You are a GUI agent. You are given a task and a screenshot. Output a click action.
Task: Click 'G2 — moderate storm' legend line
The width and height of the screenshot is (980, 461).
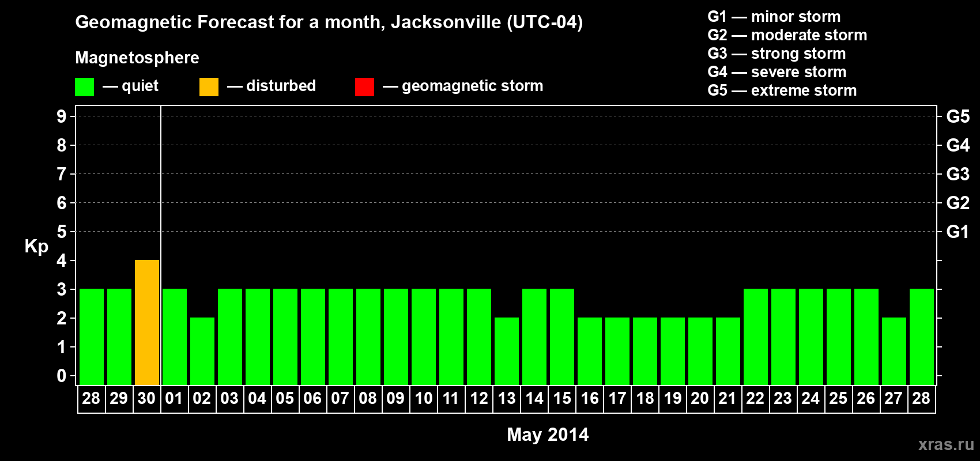click(x=787, y=35)
